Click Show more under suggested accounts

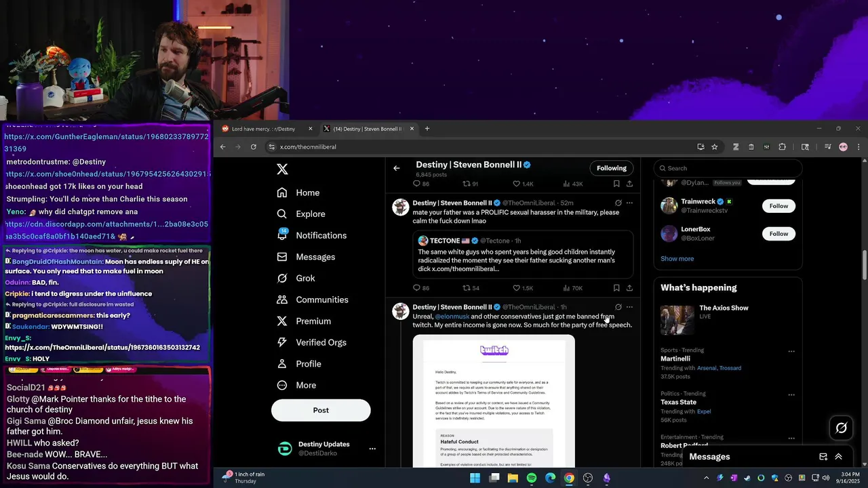tap(677, 259)
